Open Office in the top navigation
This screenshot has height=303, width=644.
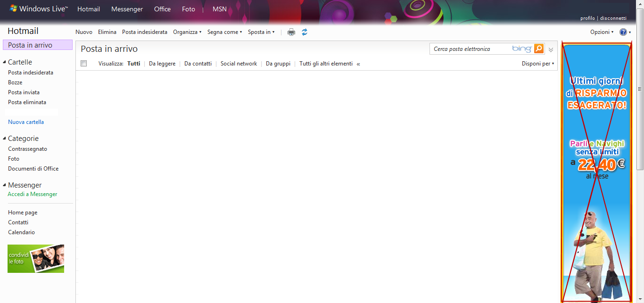coord(162,9)
